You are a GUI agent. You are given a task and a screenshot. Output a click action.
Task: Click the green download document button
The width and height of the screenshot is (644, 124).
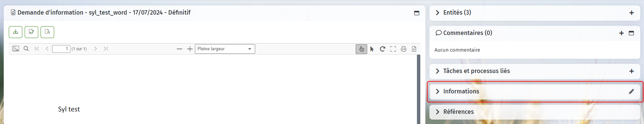coord(16,32)
